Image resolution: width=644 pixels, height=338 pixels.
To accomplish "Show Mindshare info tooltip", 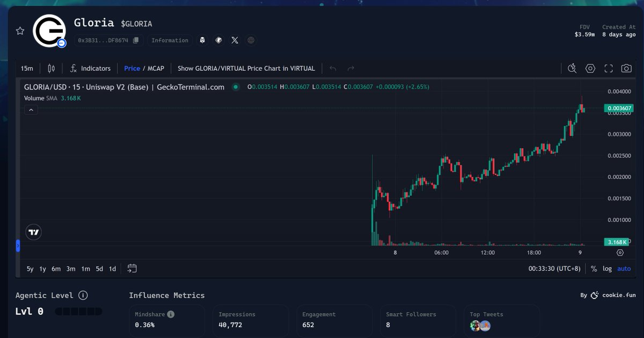I will (x=171, y=314).
